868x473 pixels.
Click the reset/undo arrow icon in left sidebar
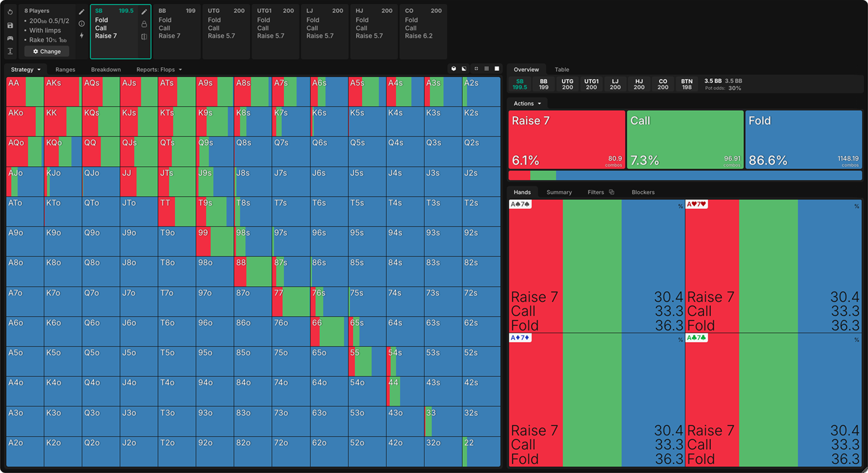(x=10, y=11)
